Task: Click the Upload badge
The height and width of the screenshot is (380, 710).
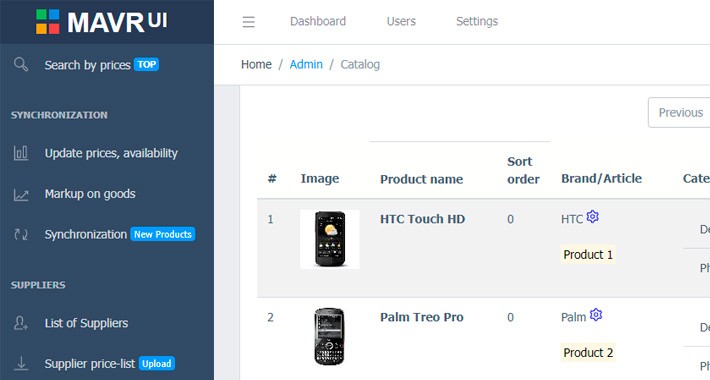Action: click(157, 363)
